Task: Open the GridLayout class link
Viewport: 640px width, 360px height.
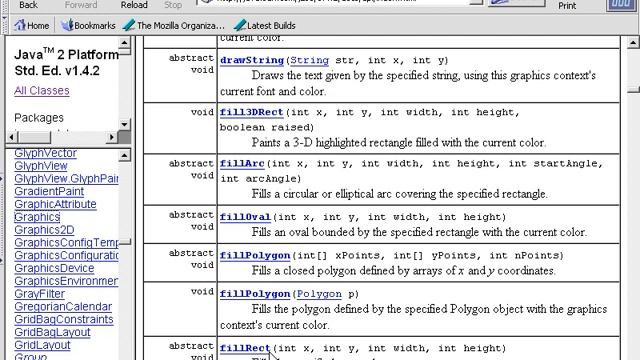Action: tap(42, 345)
